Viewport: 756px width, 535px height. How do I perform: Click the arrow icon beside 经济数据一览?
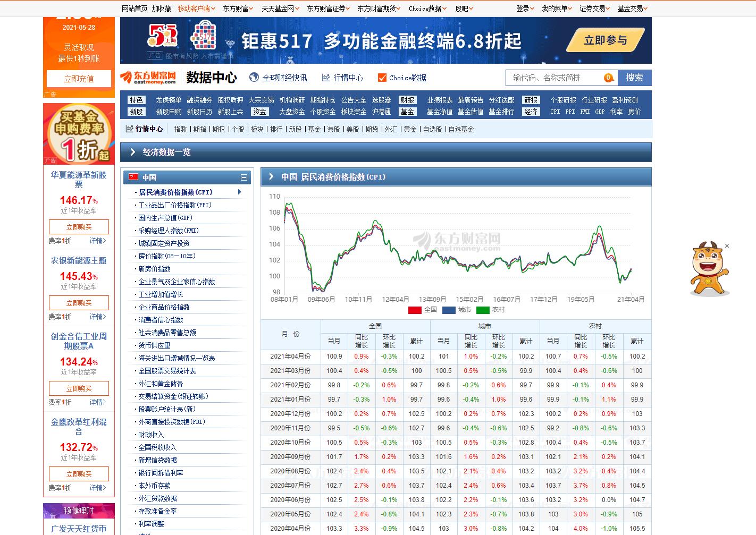point(133,152)
